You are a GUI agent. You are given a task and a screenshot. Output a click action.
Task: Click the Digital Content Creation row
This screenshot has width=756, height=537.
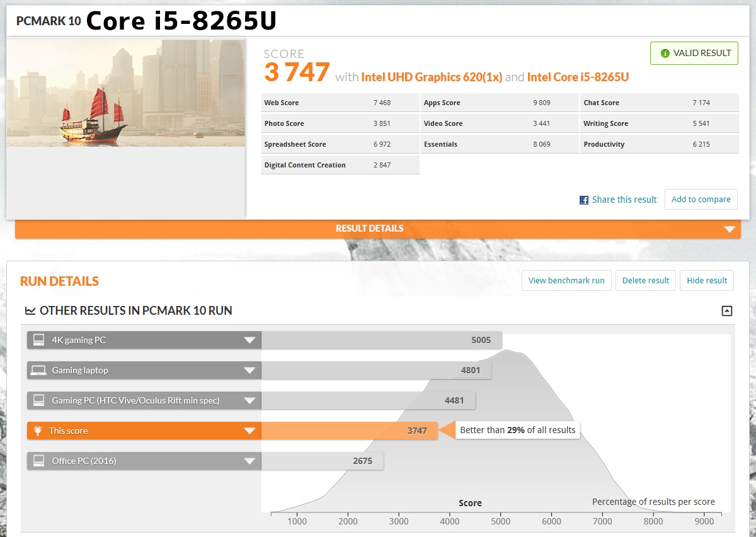point(340,165)
